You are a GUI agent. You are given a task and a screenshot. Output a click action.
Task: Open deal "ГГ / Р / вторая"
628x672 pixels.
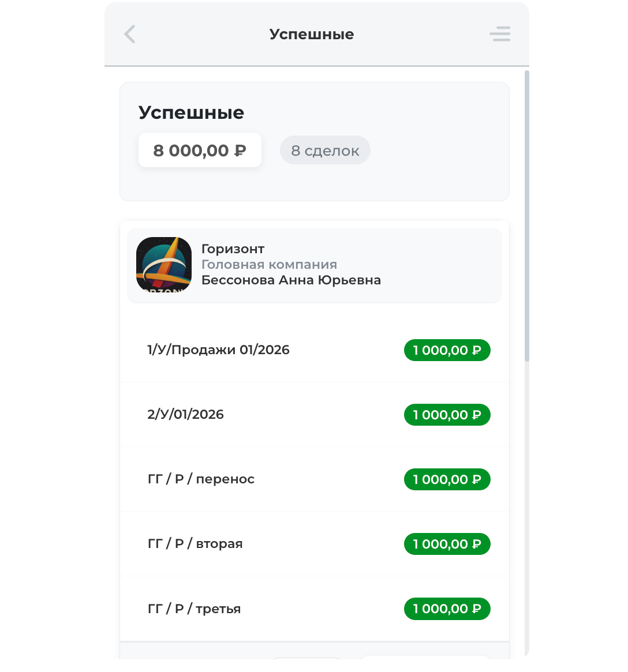tap(195, 544)
